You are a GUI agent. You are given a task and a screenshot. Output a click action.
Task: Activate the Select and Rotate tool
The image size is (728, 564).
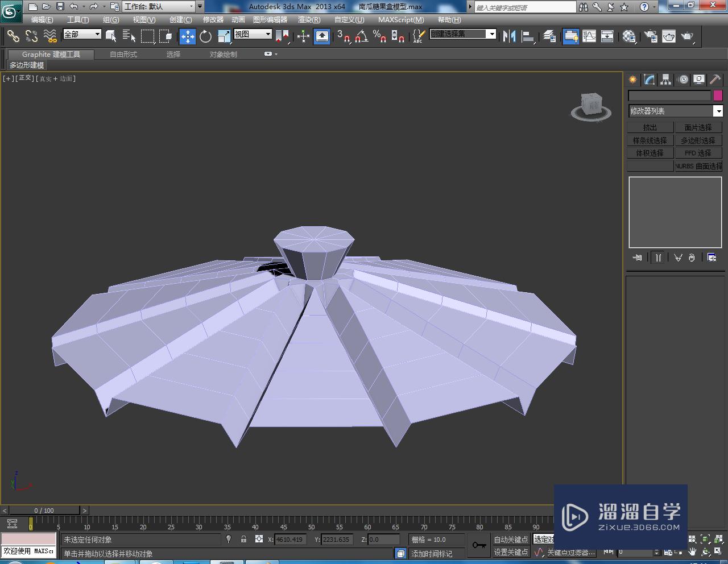coord(205,36)
